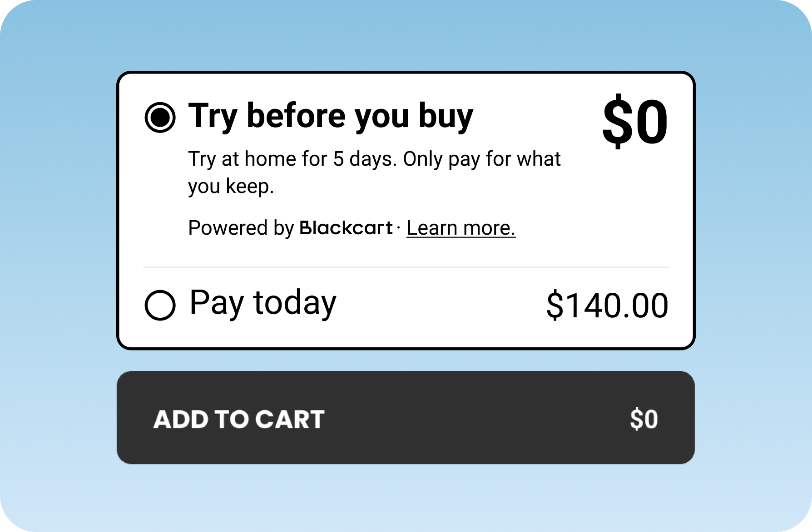Click the word "buy" in the heading
The image size is (812, 532).
(446, 117)
